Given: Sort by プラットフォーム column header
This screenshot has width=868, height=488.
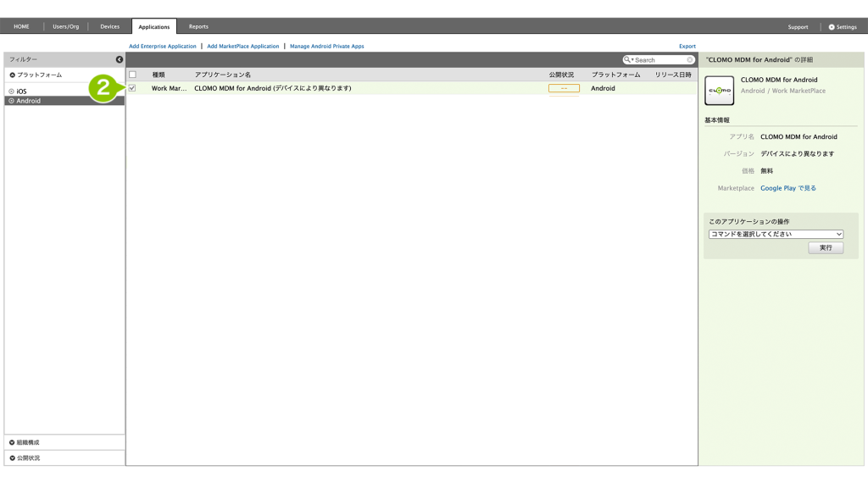Looking at the screenshot, I should pyautogui.click(x=615, y=75).
